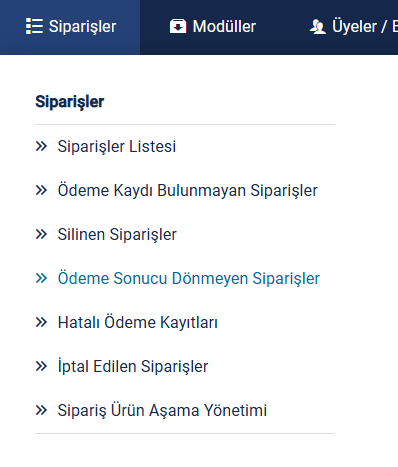The height and width of the screenshot is (467, 398).
Task: Click the download box icon beside Modüller
Action: click(178, 26)
